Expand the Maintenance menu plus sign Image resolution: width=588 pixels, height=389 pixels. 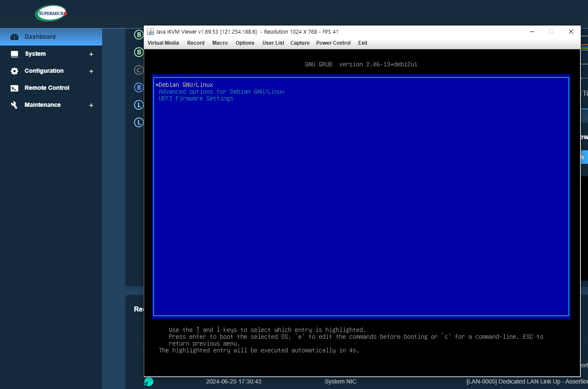click(91, 105)
